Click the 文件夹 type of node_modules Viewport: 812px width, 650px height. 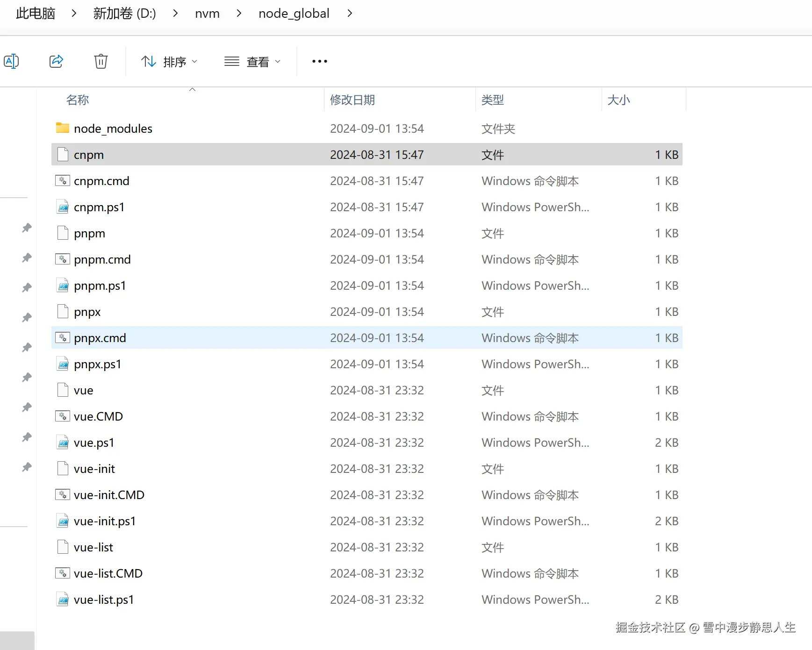[498, 129]
